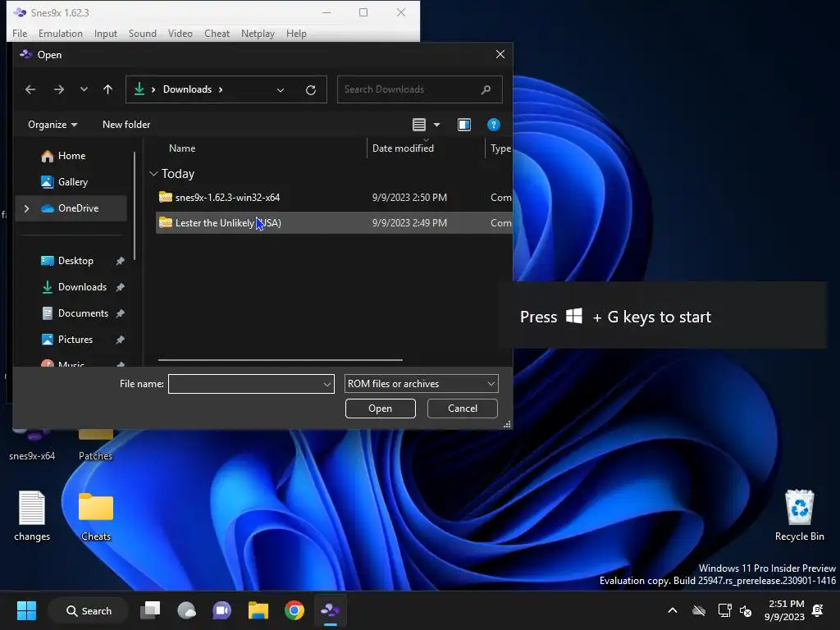Go forward in Open dialog navigation
Viewport: 840px width, 630px height.
click(x=59, y=89)
